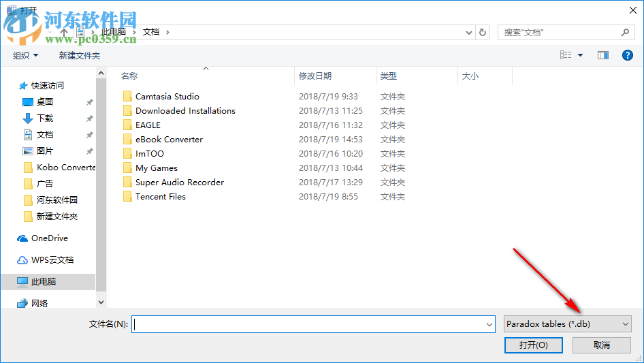Click the WPS云文档 cloud icon
Viewport: 644px width, 363px height.
coord(22,260)
